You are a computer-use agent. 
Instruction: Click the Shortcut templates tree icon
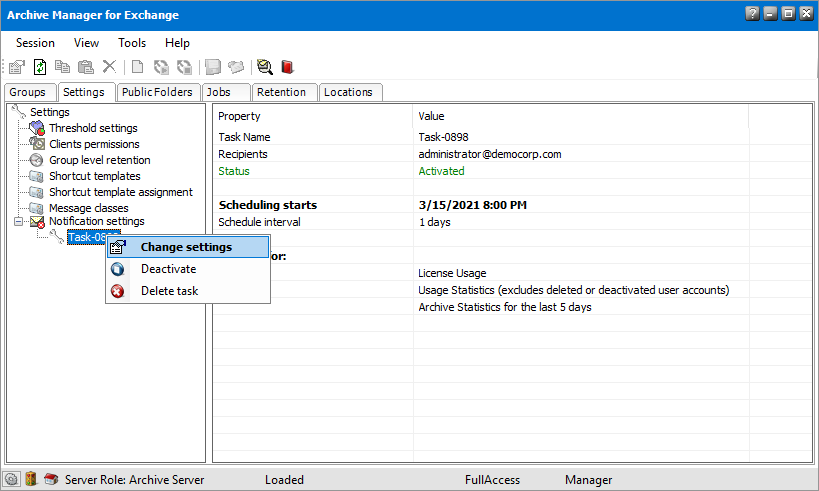[x=37, y=176]
